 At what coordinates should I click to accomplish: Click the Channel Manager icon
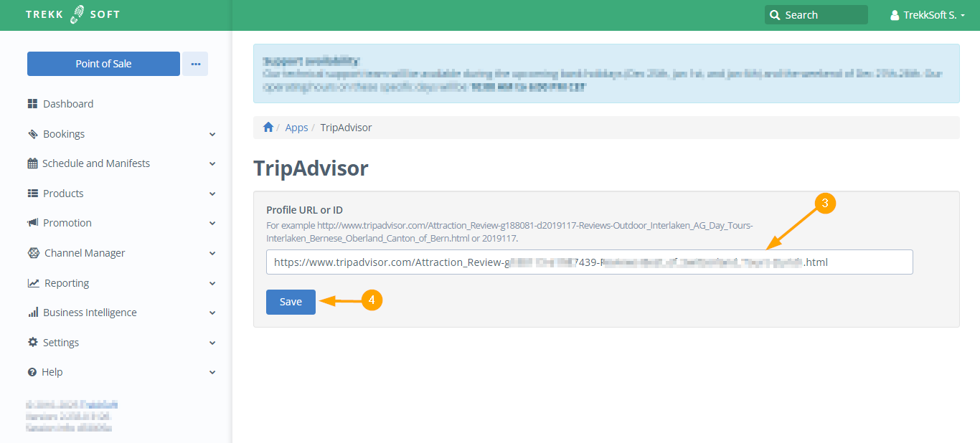tap(33, 253)
